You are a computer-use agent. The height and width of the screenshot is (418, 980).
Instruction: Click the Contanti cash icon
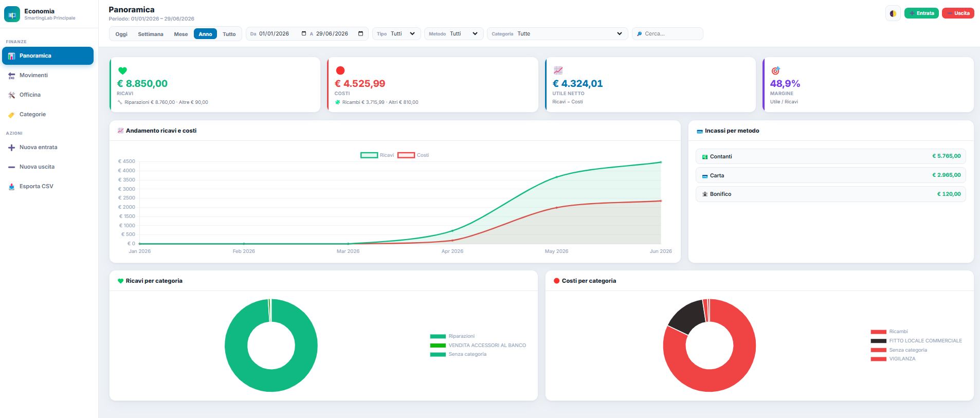click(x=705, y=157)
